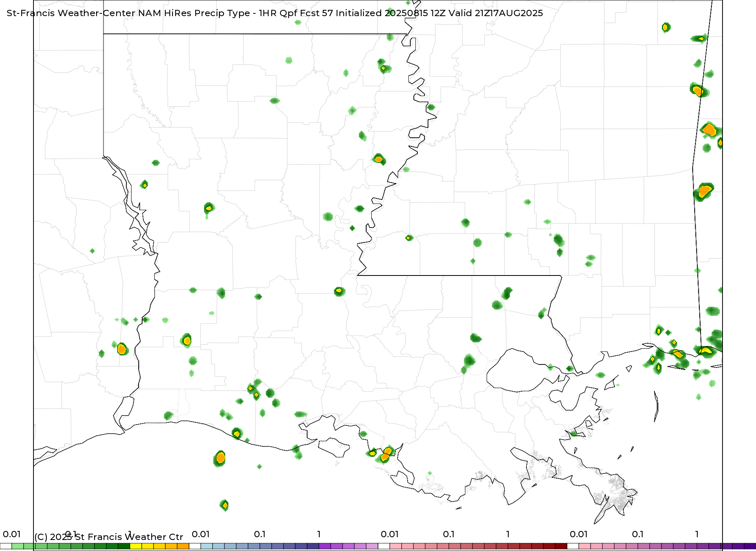The width and height of the screenshot is (756, 551).
Task: Click the lightest green legend swatch
Action: click(x=18, y=546)
